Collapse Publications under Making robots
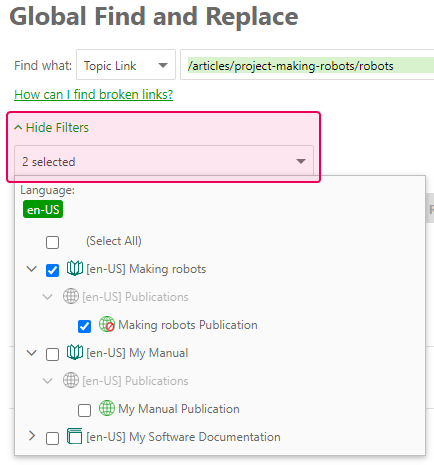The image size is (434, 465). [48, 297]
